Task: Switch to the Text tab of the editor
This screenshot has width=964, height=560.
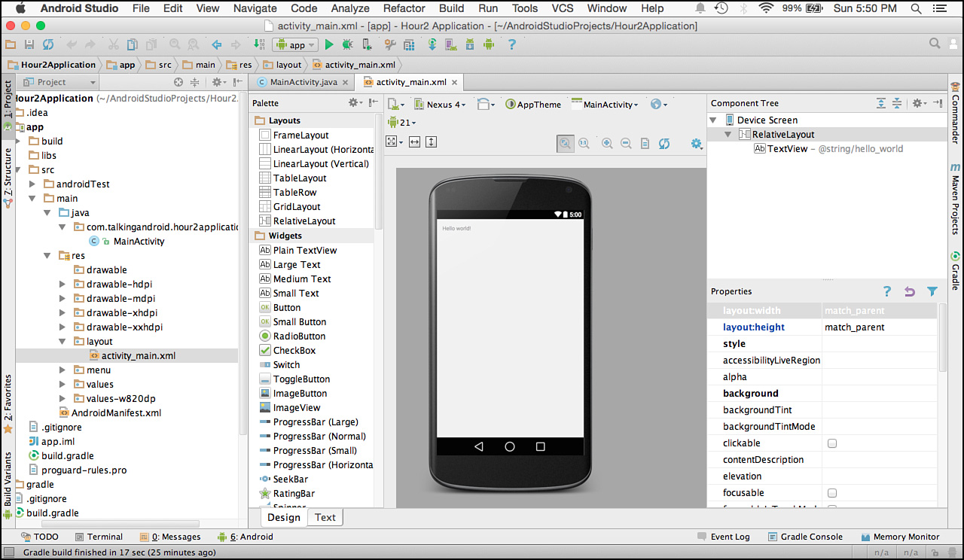Action: [x=325, y=517]
